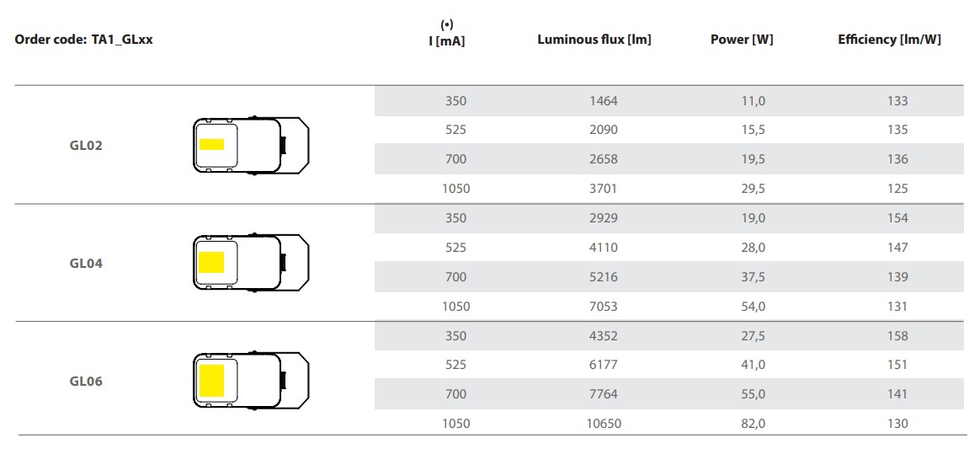Select the 158 efficiency value
The width and height of the screenshot is (980, 454).
(x=897, y=336)
